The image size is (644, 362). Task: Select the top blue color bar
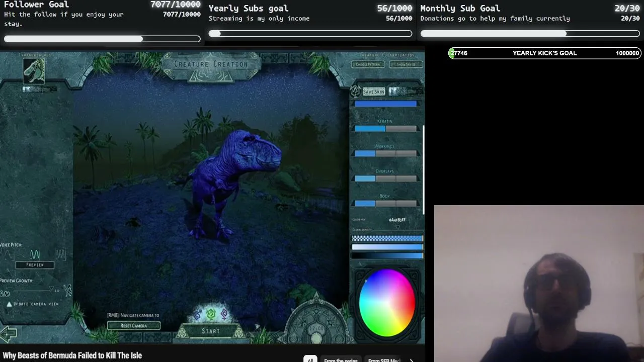[386, 104]
